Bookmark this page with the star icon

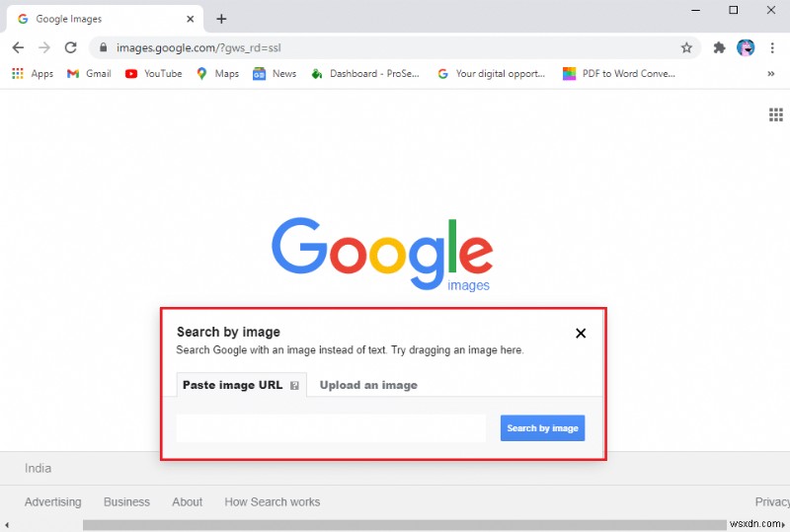[x=686, y=47]
